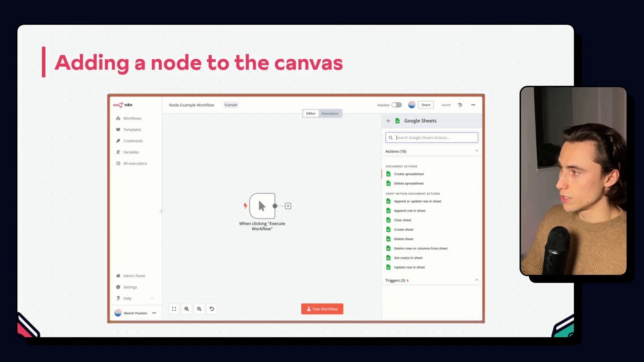Zoom in on the canvas

[186, 309]
